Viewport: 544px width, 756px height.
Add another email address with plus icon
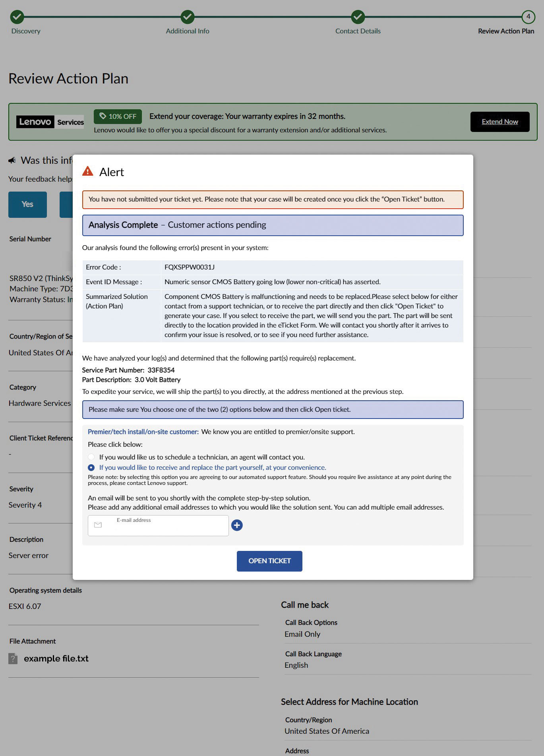click(x=237, y=525)
